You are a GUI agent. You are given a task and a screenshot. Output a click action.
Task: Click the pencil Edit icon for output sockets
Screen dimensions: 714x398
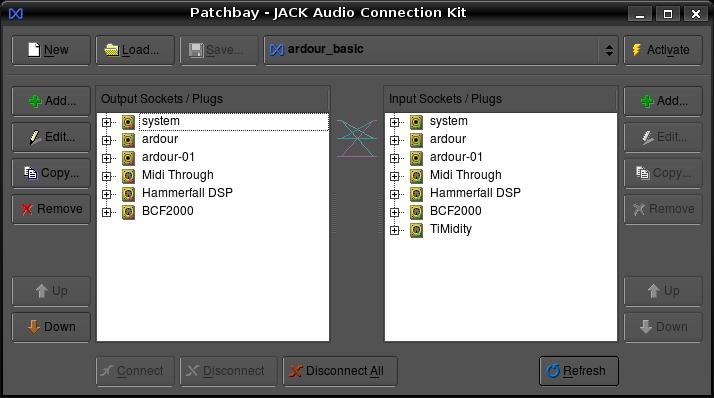coord(35,137)
